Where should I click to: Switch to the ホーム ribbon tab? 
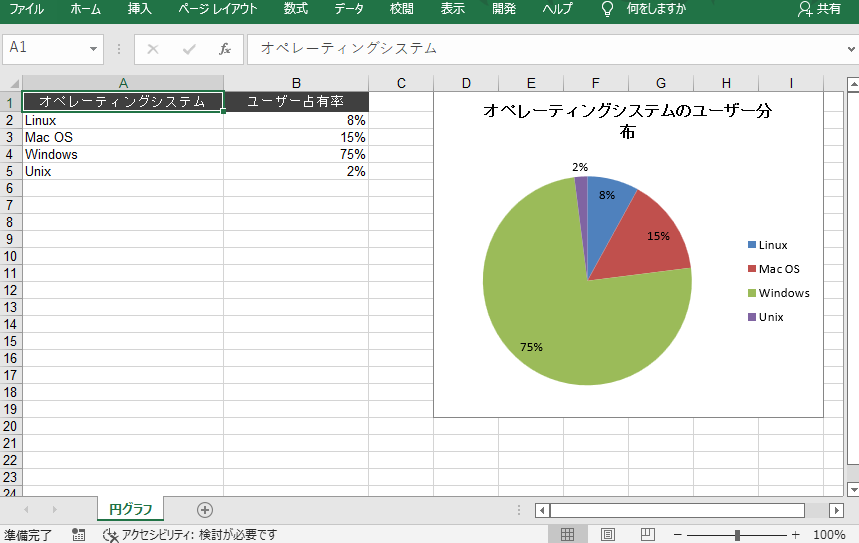pyautogui.click(x=85, y=9)
